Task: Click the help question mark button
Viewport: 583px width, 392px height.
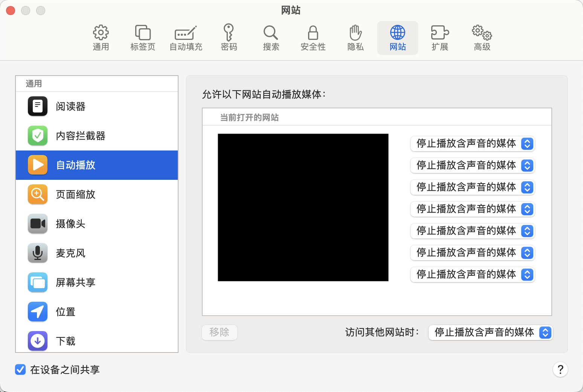Action: 560,370
